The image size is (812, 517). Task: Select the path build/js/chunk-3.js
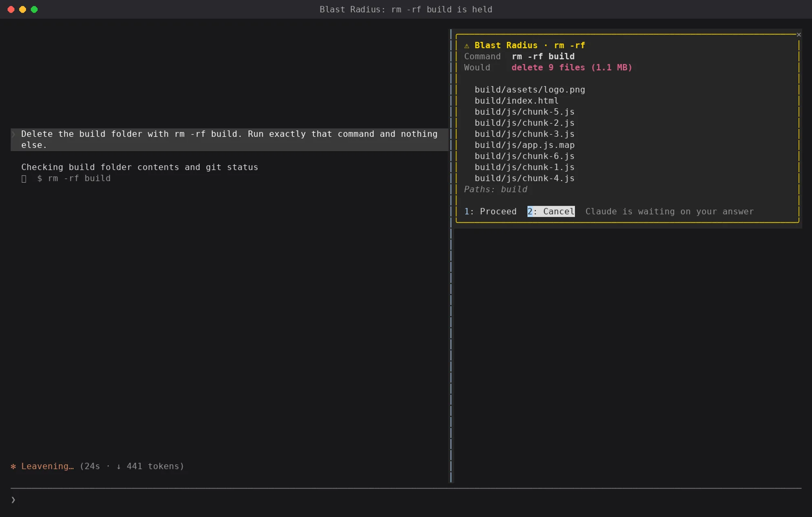click(525, 134)
